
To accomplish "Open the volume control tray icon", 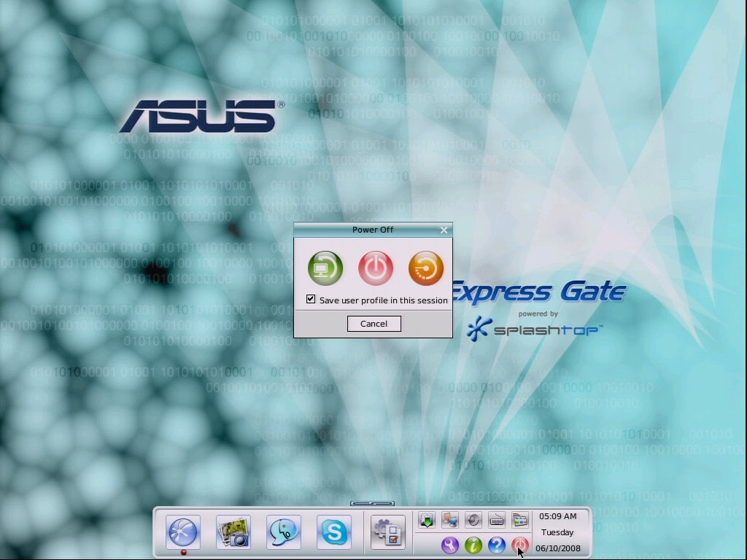I will pos(473,519).
